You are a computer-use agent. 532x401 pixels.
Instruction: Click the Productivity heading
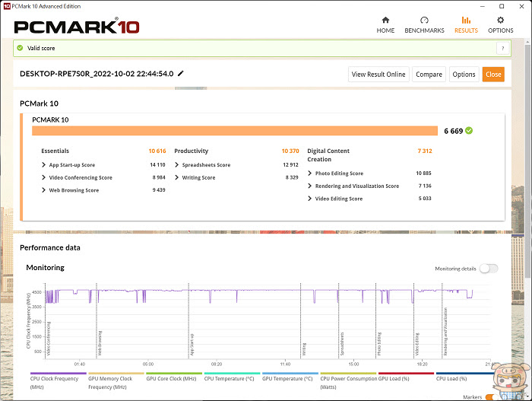click(191, 151)
